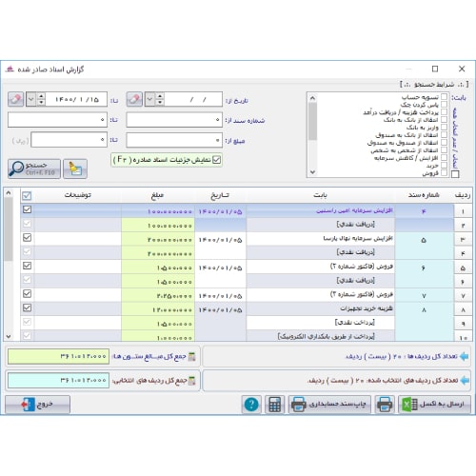The image size is (476, 476).
Task: Sort by the بابت column header
Action: click(x=321, y=195)
